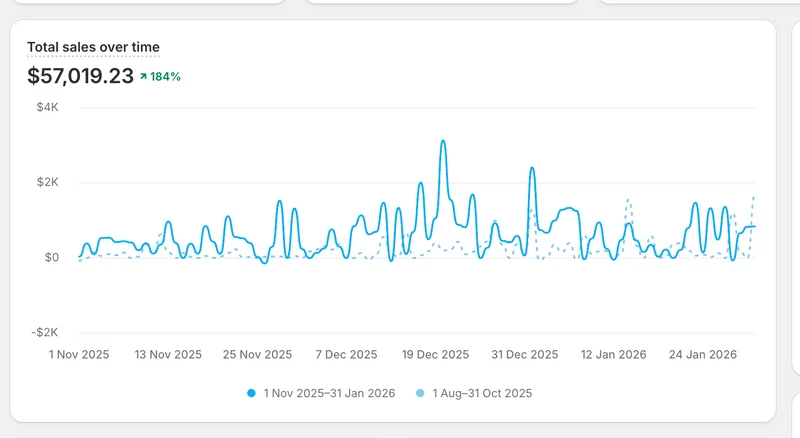Click the -$2K y-axis label
This screenshot has height=438, width=800.
[45, 332]
